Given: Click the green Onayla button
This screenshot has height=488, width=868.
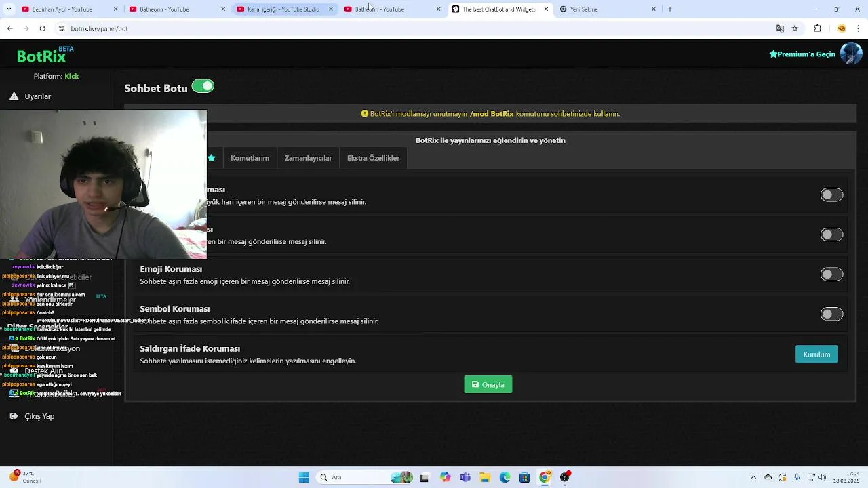Looking at the screenshot, I should [x=488, y=384].
